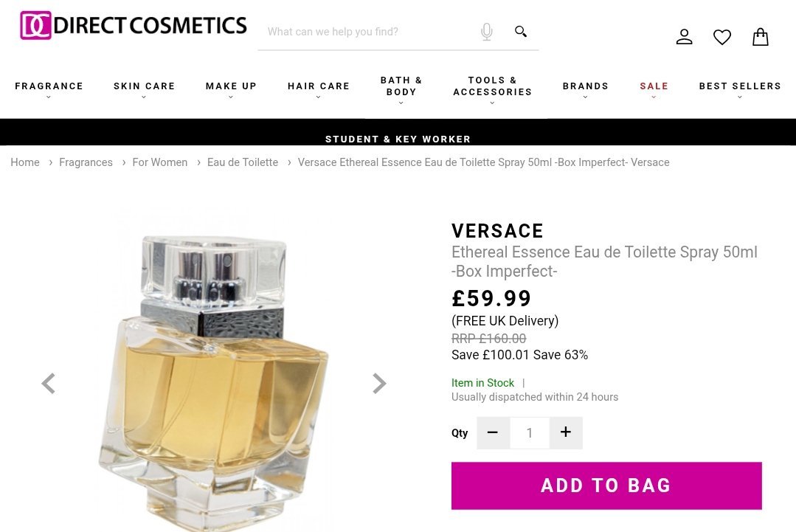Open the shopping bag icon
Image resolution: width=796 pixels, height=532 pixels.
[x=760, y=37]
